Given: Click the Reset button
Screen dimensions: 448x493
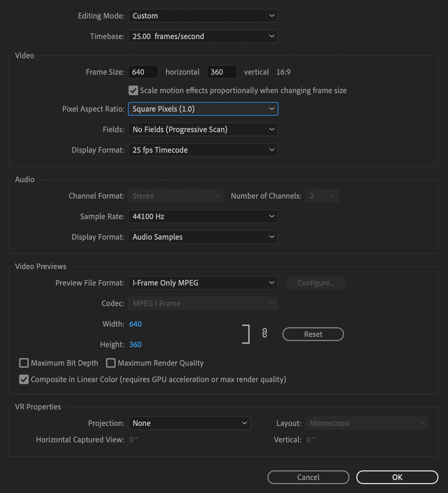Looking at the screenshot, I should pos(313,334).
